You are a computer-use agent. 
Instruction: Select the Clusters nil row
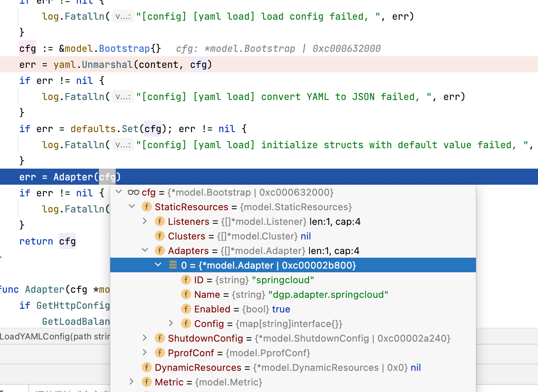293,236
